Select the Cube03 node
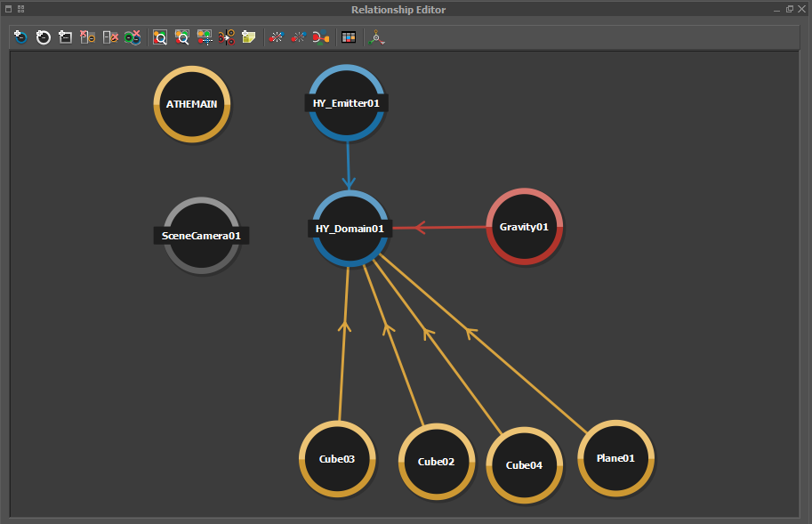The height and width of the screenshot is (524, 812). [336, 459]
